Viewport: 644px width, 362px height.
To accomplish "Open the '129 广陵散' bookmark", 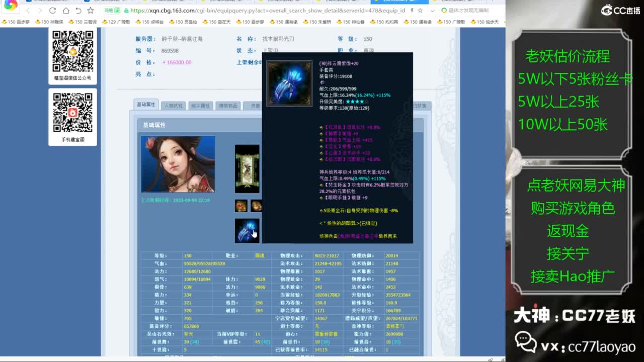I will click(116, 22).
